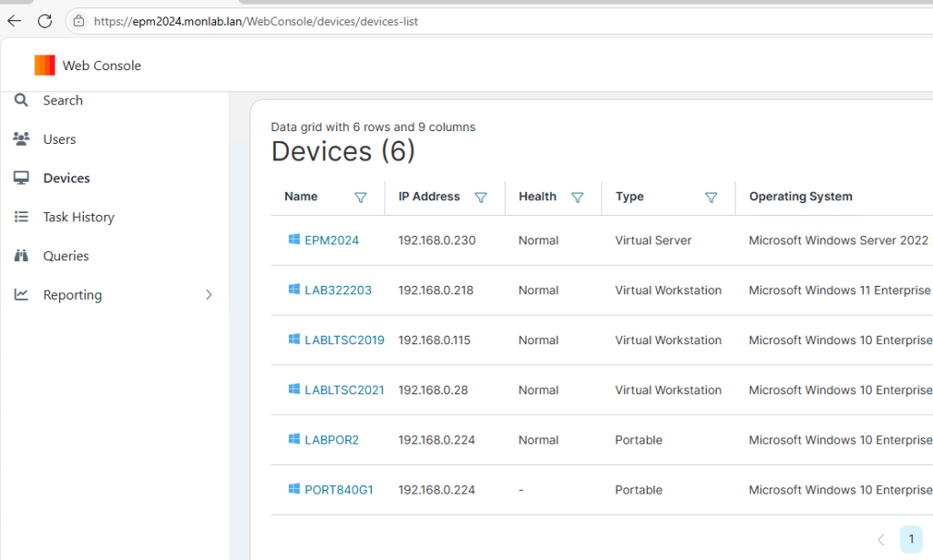The image size is (933, 560).
Task: Open the Health column filter
Action: click(577, 198)
